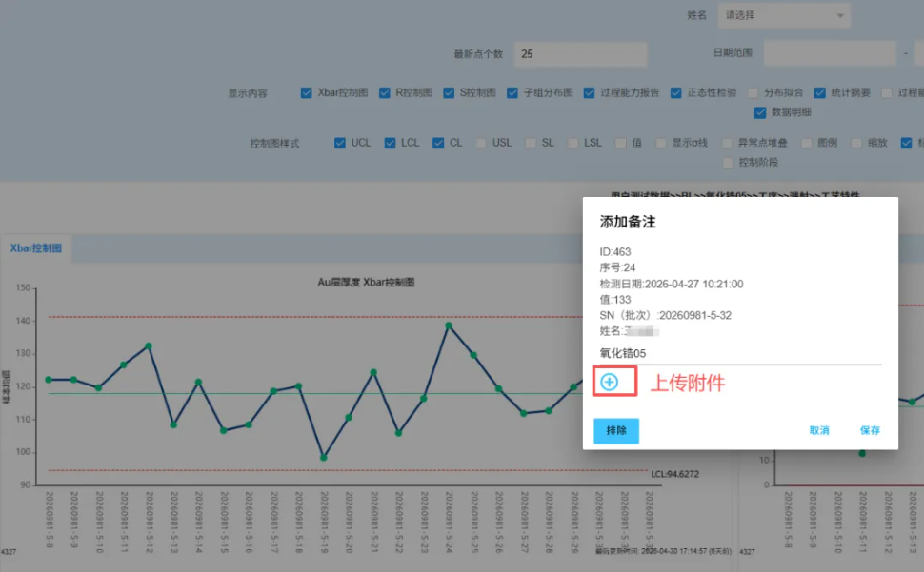Enable the 图例 checkbox

(806, 143)
